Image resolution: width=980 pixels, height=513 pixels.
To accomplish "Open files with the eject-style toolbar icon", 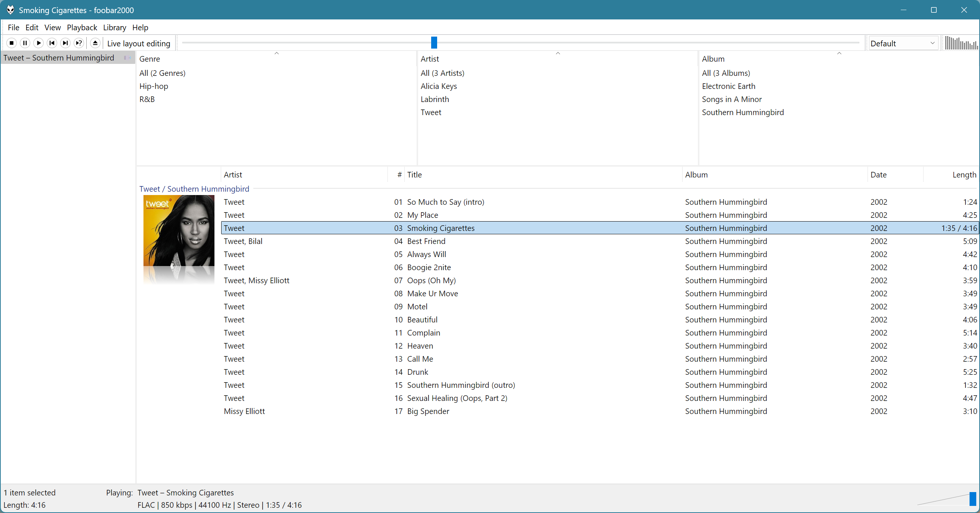I will pos(95,43).
